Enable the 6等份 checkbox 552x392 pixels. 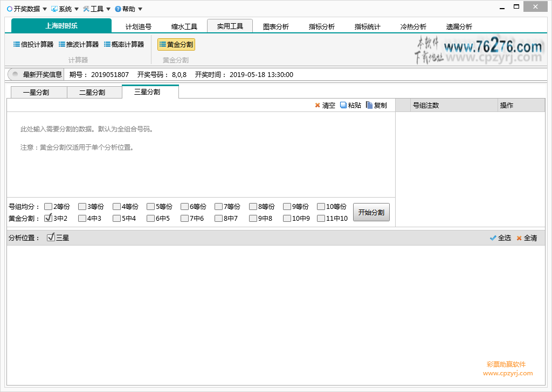pos(184,206)
